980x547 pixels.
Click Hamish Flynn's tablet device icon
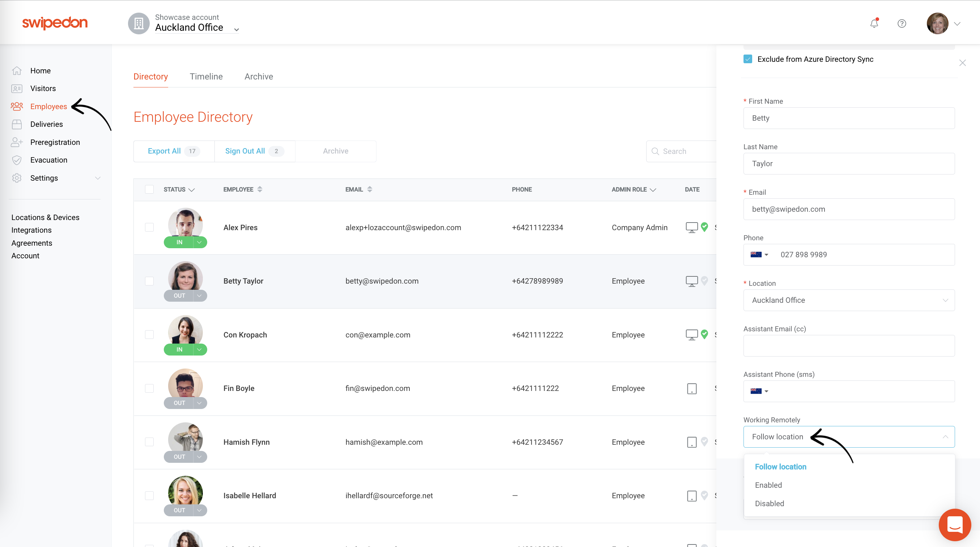click(x=692, y=442)
